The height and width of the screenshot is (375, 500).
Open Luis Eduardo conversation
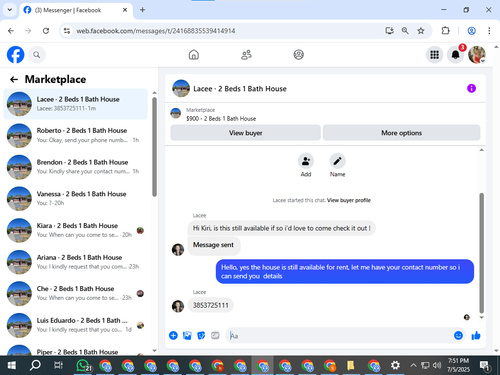(x=75, y=325)
